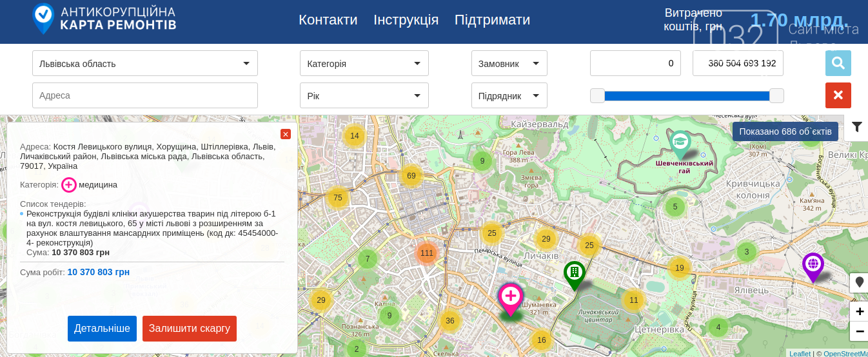Image resolution: width=868 pixels, height=357 pixels.
Task: Click the purple globe map marker
Action: click(x=813, y=264)
